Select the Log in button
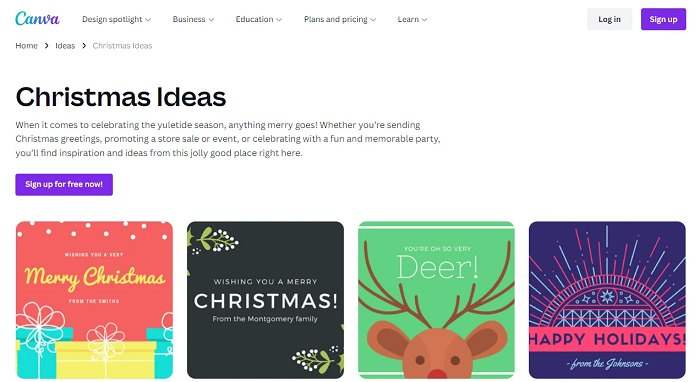 [609, 19]
